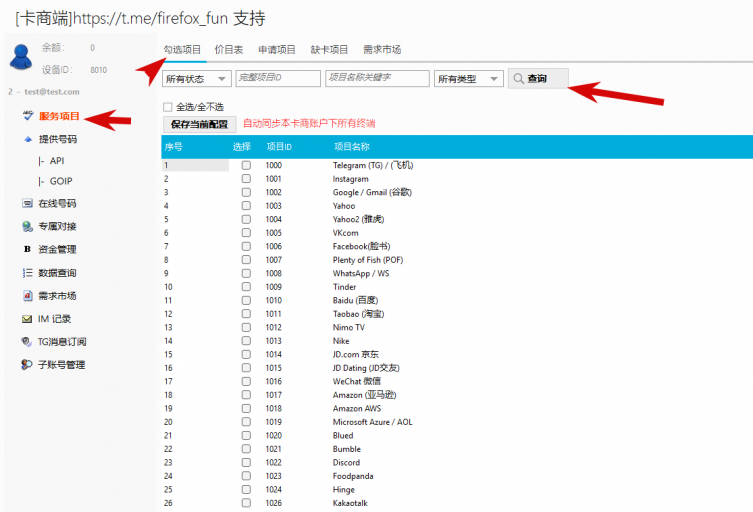Click the 项目名称关键字 input field
Image resolution: width=753 pixels, height=512 pixels.
377,78
